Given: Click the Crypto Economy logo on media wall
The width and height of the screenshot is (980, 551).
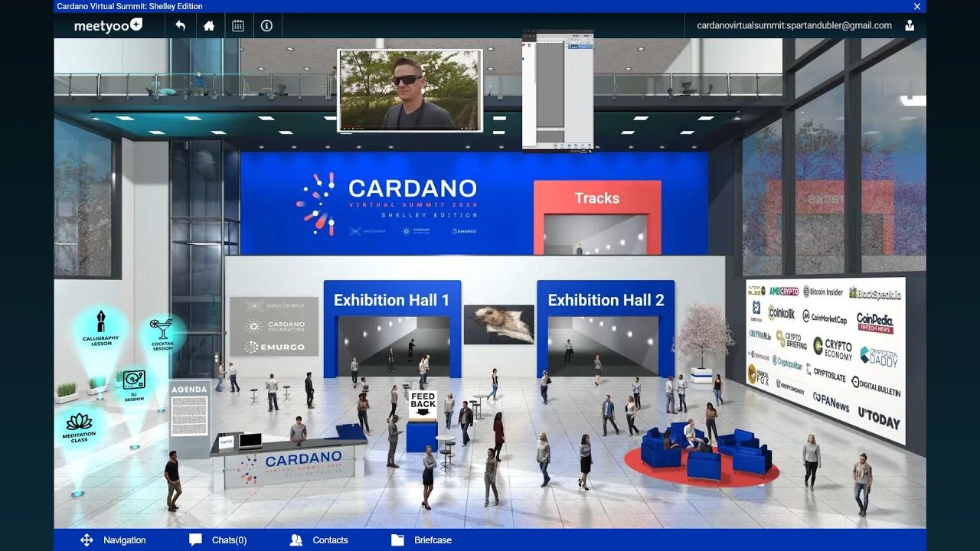Looking at the screenshot, I should coord(832,349).
